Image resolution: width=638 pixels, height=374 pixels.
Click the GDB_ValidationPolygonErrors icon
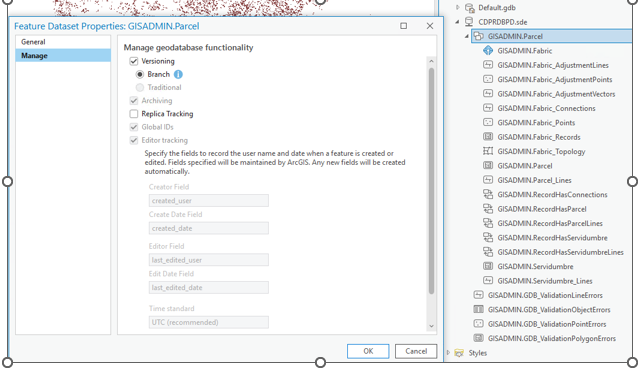[x=478, y=338]
